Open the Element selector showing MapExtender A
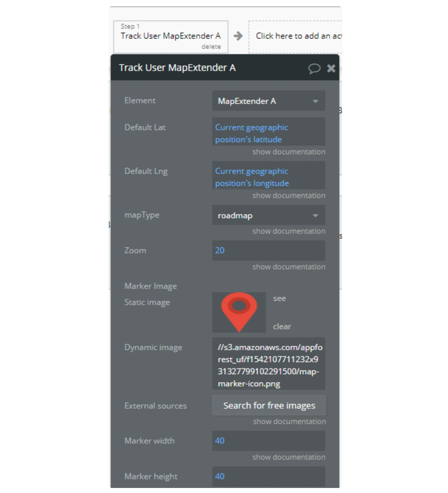The width and height of the screenshot is (448, 493). [268, 101]
